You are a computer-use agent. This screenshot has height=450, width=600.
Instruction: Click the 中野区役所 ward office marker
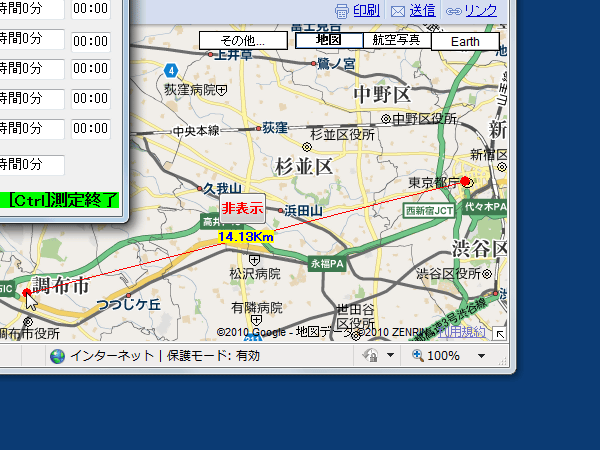[386, 119]
